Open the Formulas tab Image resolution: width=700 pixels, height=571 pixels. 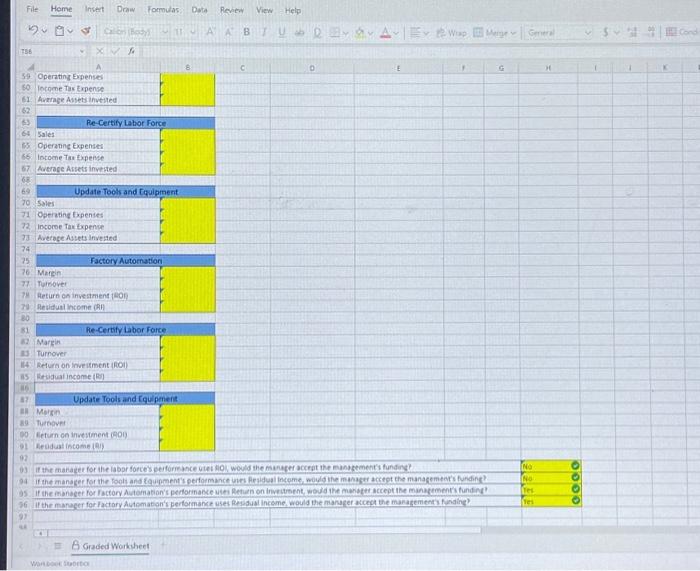click(x=163, y=9)
